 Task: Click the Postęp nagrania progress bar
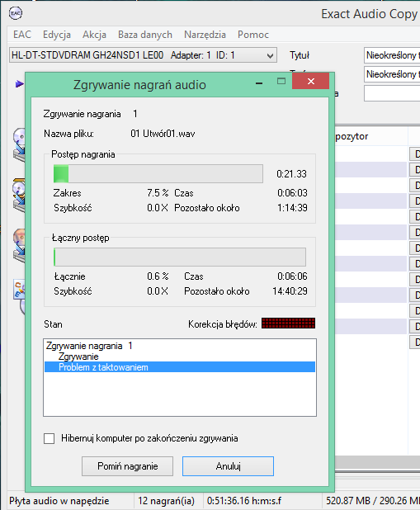pyautogui.click(x=158, y=173)
